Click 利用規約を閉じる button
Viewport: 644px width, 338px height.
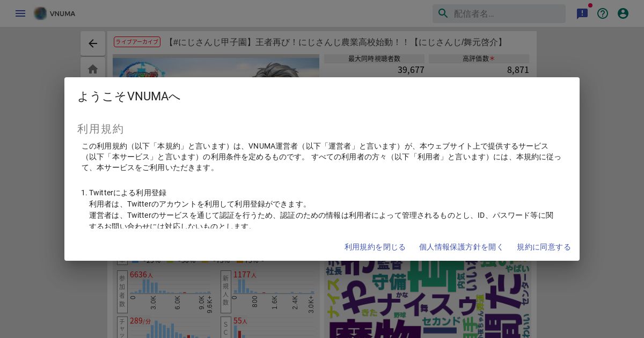point(375,247)
